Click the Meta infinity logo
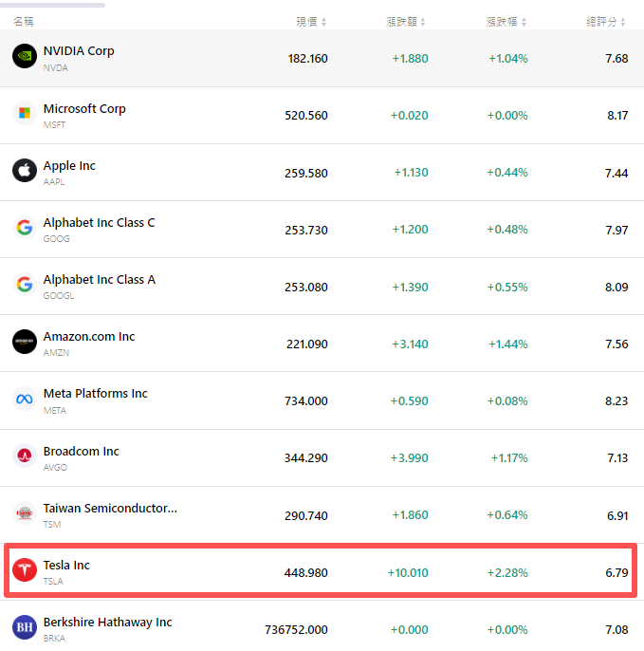Viewport: 644px width, 651px height. click(x=25, y=400)
